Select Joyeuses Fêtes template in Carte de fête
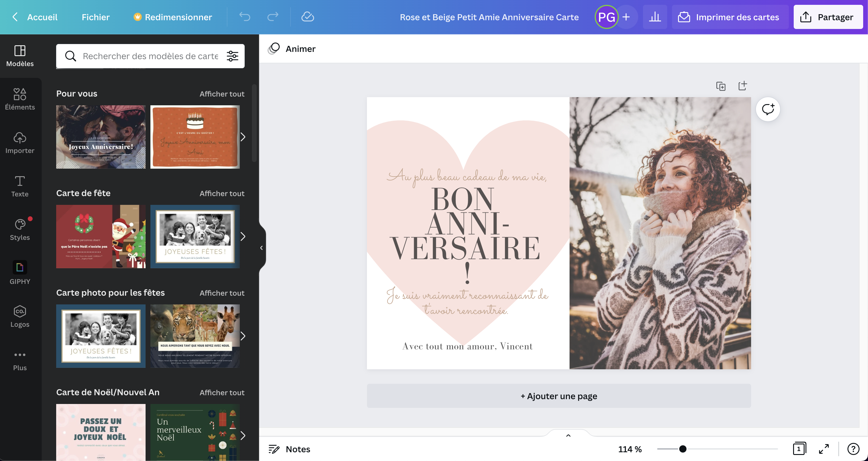The image size is (868, 461). coord(195,237)
